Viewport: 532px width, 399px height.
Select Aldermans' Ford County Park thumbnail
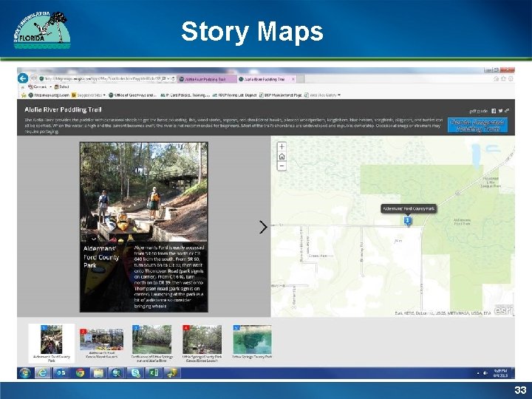(52, 344)
